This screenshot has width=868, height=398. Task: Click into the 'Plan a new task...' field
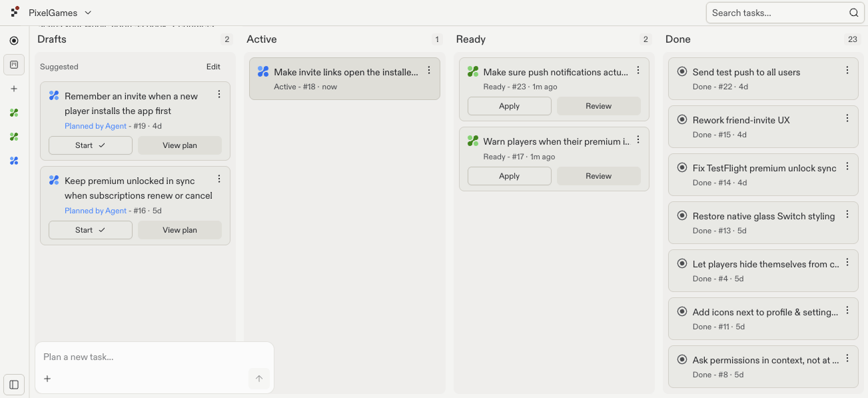(x=155, y=357)
